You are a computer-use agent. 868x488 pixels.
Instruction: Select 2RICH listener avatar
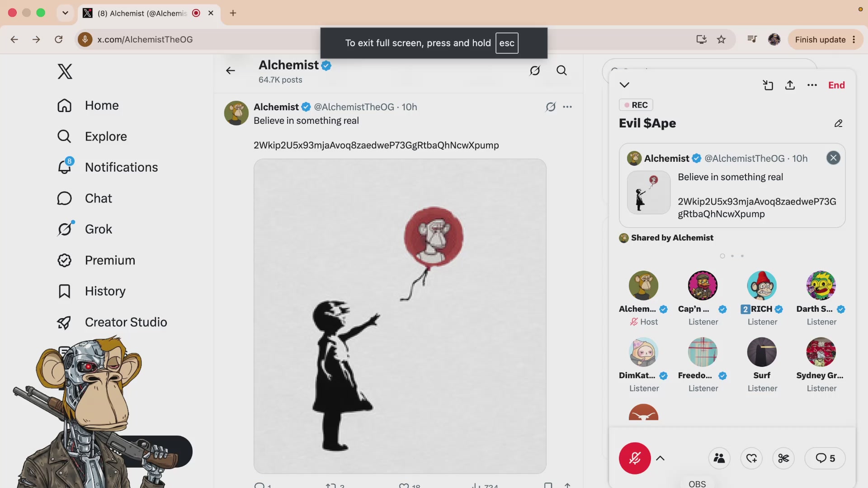pos(762,286)
